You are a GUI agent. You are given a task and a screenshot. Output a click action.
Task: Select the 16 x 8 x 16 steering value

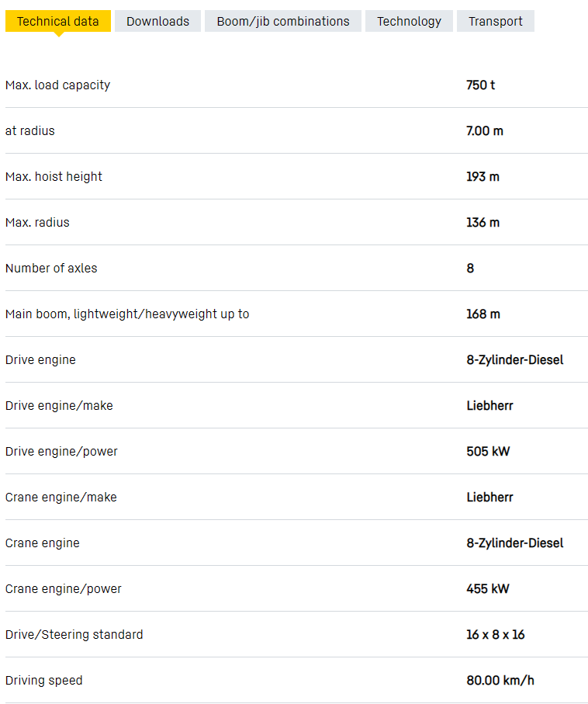pos(495,634)
